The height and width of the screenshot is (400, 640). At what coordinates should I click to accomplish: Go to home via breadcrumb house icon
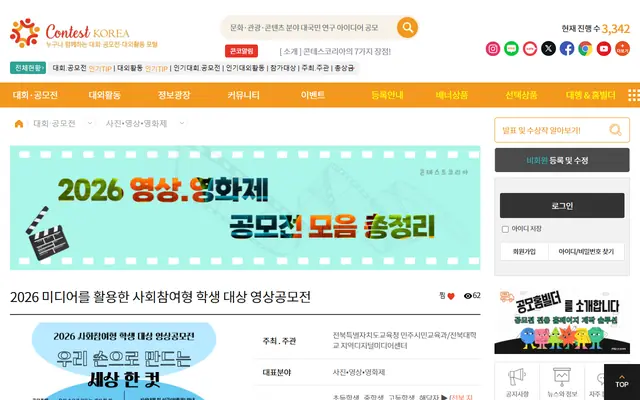(x=19, y=124)
